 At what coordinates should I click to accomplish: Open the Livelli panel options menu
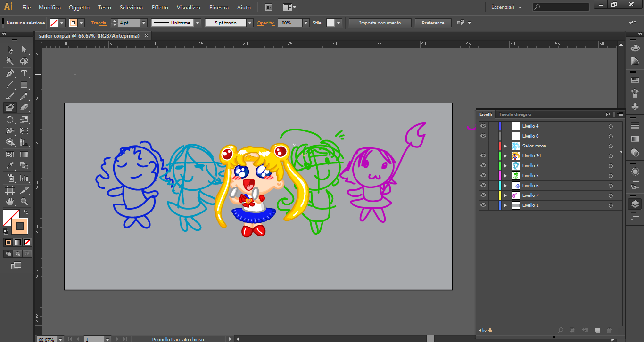click(x=620, y=114)
